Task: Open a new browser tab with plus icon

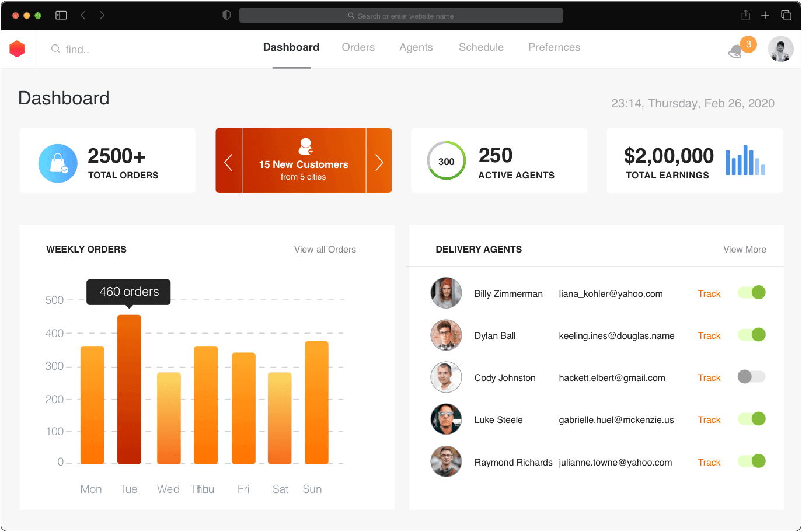Action: 765,16
